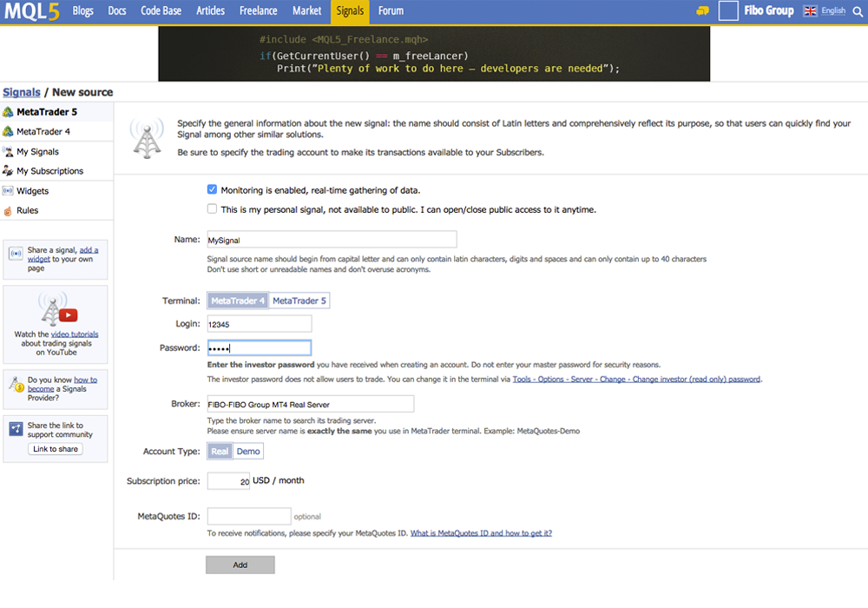Screen dimensions: 868x608
Task: Switch to the Signals tab
Action: [x=350, y=11]
